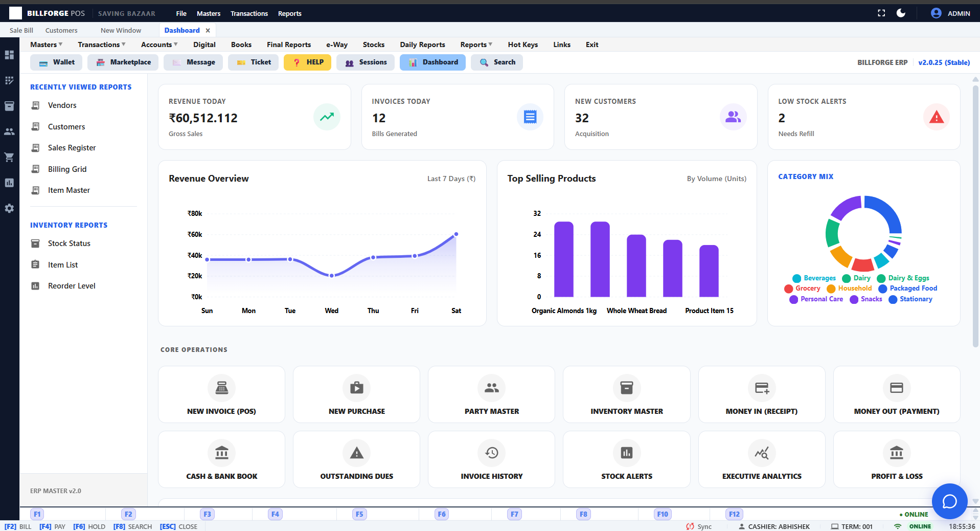Toggle dark mode with the moon icon
Image resolution: width=980 pixels, height=531 pixels.
[x=900, y=13]
